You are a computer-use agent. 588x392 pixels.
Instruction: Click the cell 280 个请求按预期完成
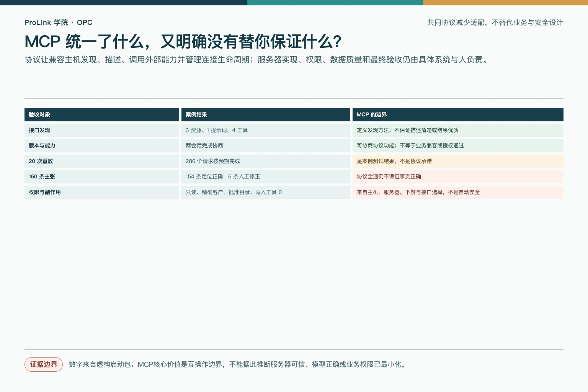266,161
